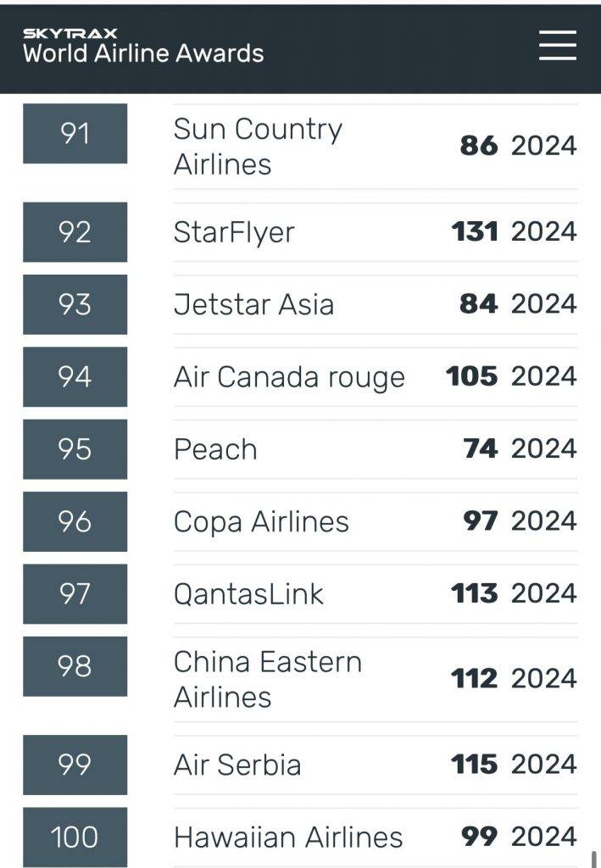Viewport: 601px width, 868px height.
Task: Click Air Serbia's 2024 rank 115
Action: click(474, 765)
